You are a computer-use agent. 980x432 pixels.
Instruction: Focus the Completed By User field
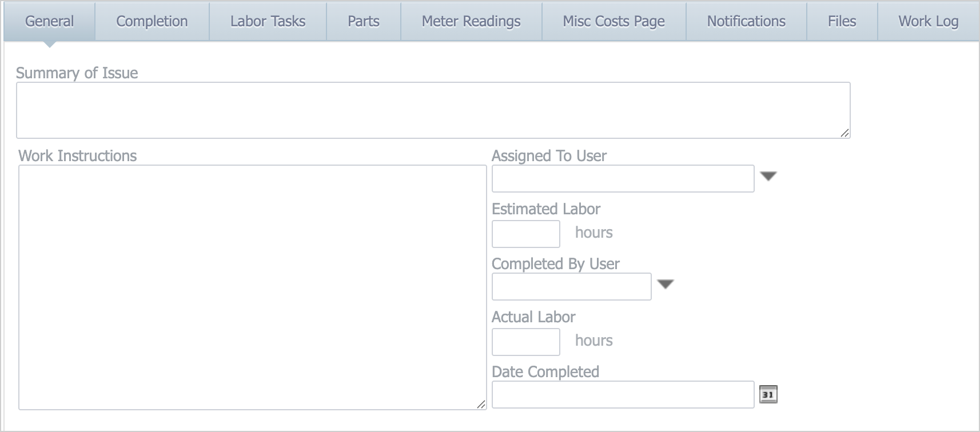(571, 287)
